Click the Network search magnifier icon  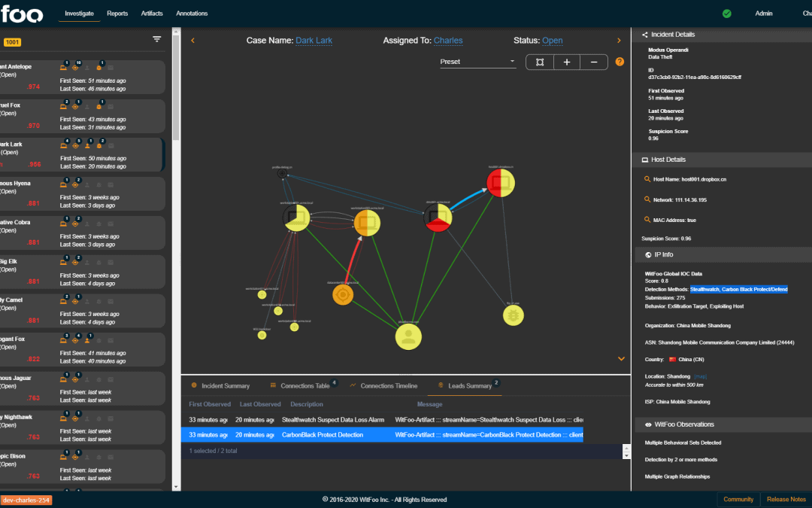647,199
